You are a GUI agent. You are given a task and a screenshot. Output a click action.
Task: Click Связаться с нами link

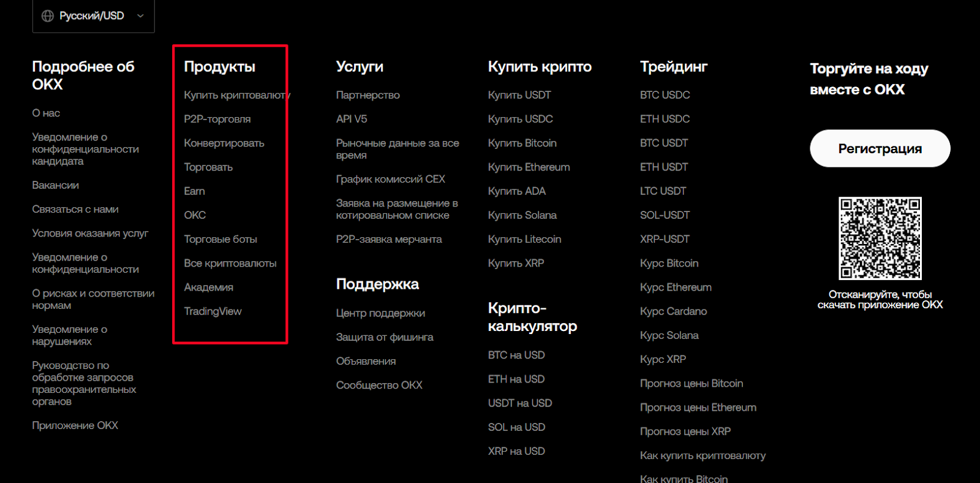(75, 209)
